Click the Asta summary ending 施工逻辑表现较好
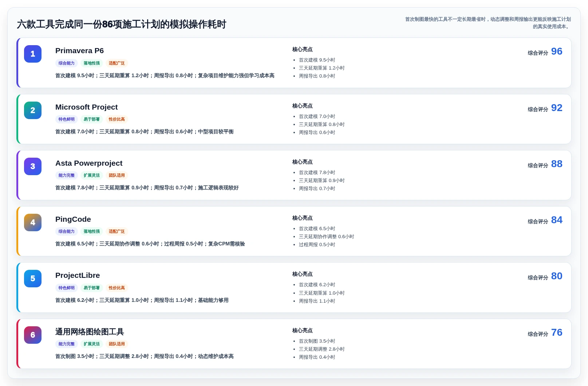The image size is (588, 386). pos(147,188)
